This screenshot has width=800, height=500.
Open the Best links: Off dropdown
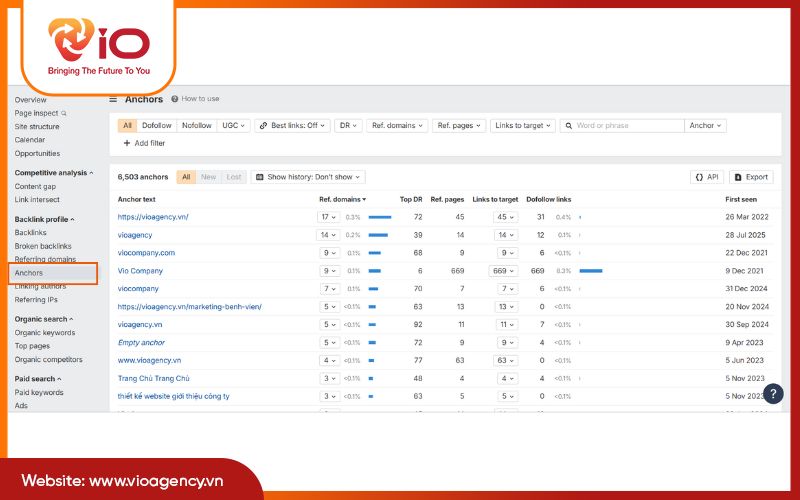[x=292, y=126]
